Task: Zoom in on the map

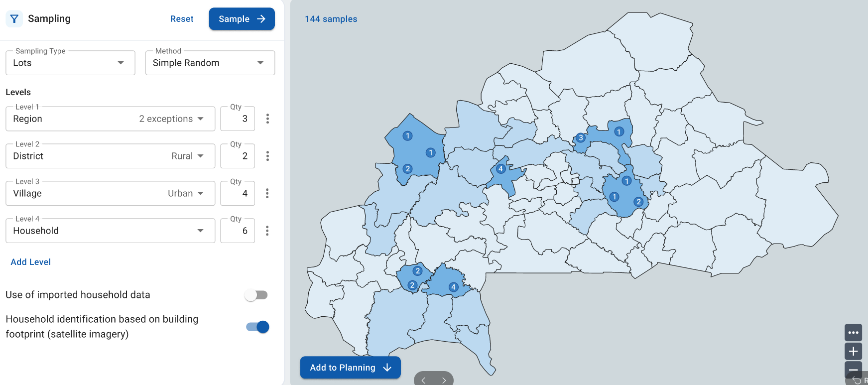Action: pyautogui.click(x=853, y=352)
